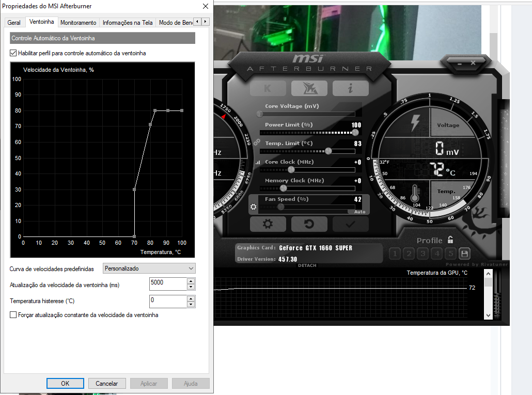
Task: Open Curva de velocidades predefinidas dropdown
Action: pyautogui.click(x=149, y=268)
